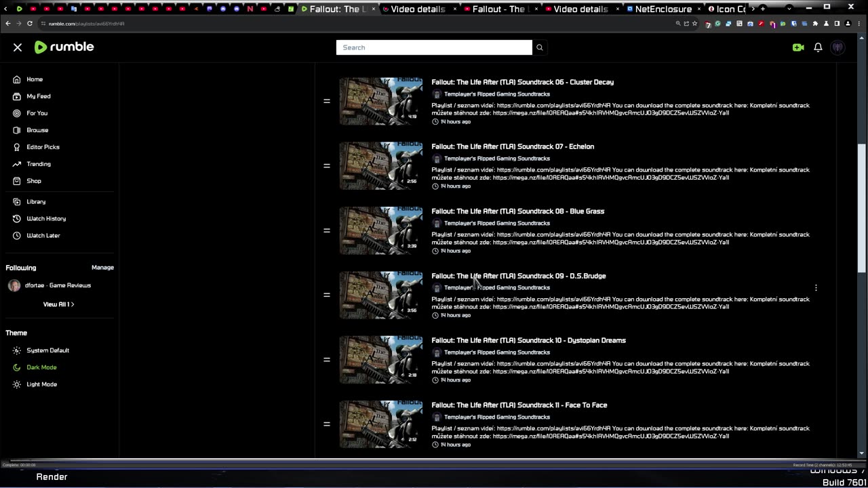Screen dimensions: 868x488
Task: Open the Rumble logo homepage
Action: click(x=64, y=47)
